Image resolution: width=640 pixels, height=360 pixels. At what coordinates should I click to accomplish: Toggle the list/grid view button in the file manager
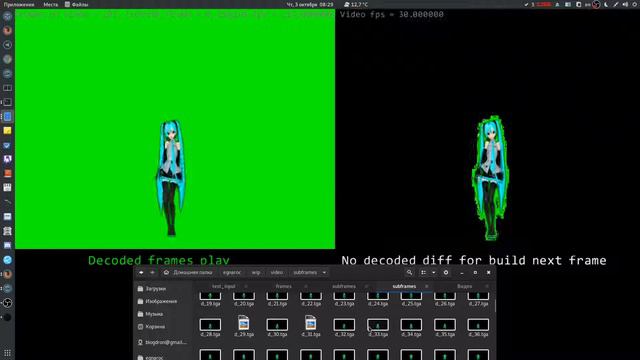424,272
